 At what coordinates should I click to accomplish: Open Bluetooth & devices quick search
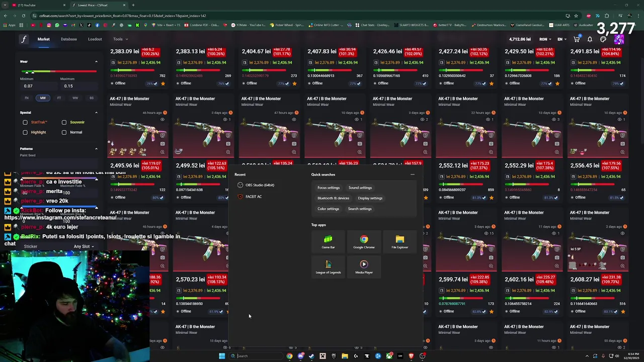coord(333,198)
